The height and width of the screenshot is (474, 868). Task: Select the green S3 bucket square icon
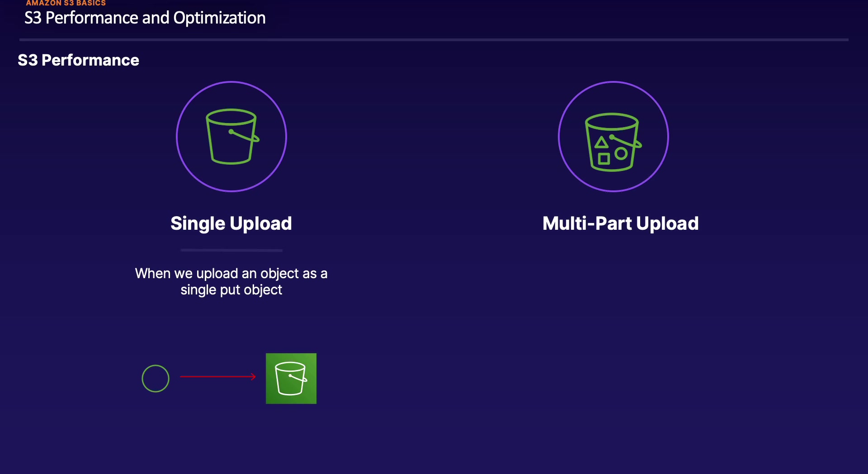[x=291, y=379]
